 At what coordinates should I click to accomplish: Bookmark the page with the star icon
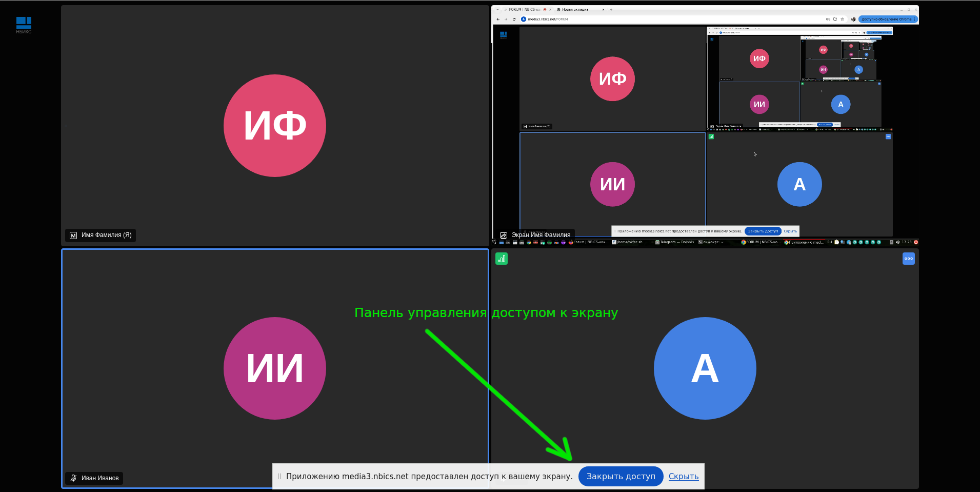click(x=842, y=19)
